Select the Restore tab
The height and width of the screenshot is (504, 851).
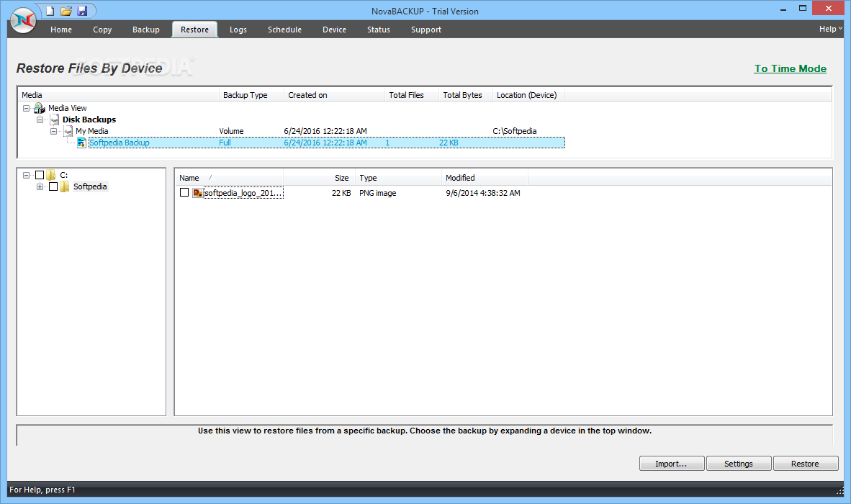195,30
